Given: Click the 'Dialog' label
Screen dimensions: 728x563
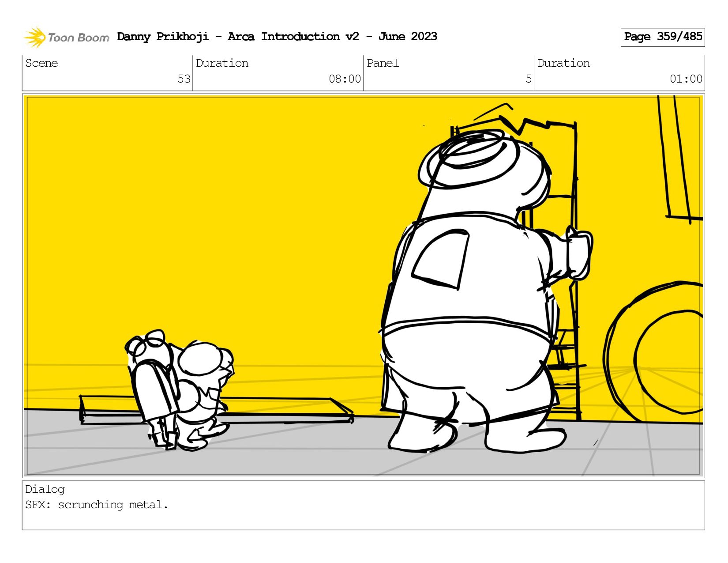Looking at the screenshot, I should (x=45, y=489).
